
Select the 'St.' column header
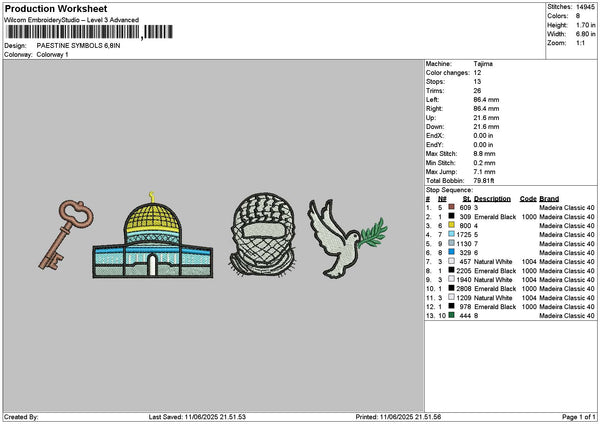coord(466,199)
